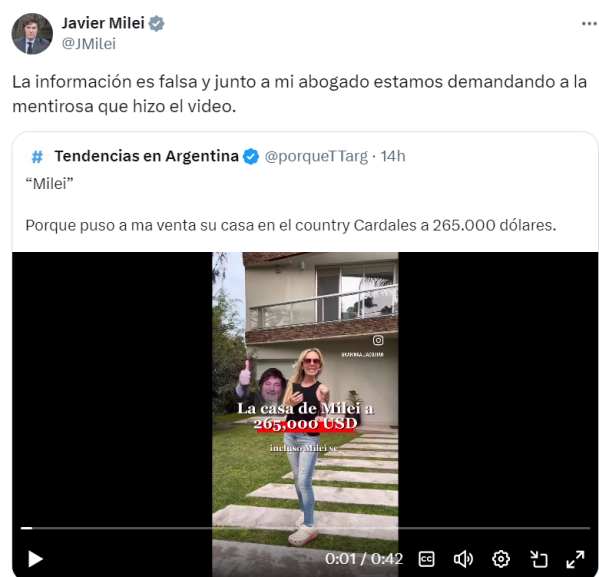Open the tweet's more options menu
Screen dimensions: 599x577
point(589,24)
